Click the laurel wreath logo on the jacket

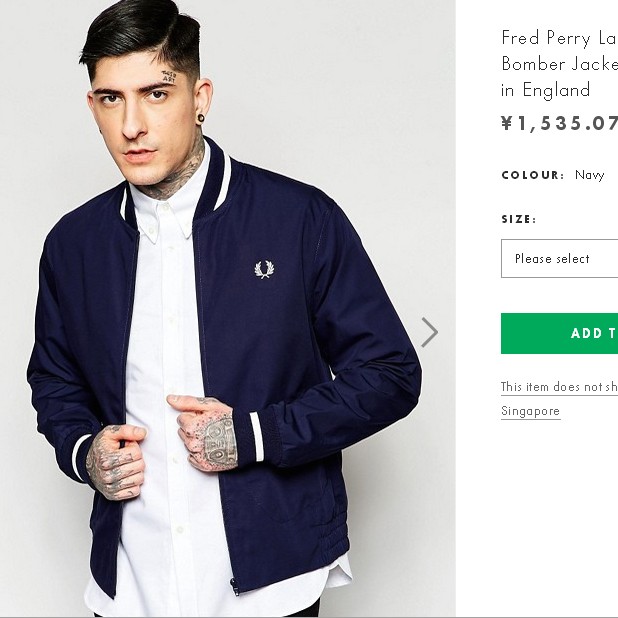tap(264, 269)
